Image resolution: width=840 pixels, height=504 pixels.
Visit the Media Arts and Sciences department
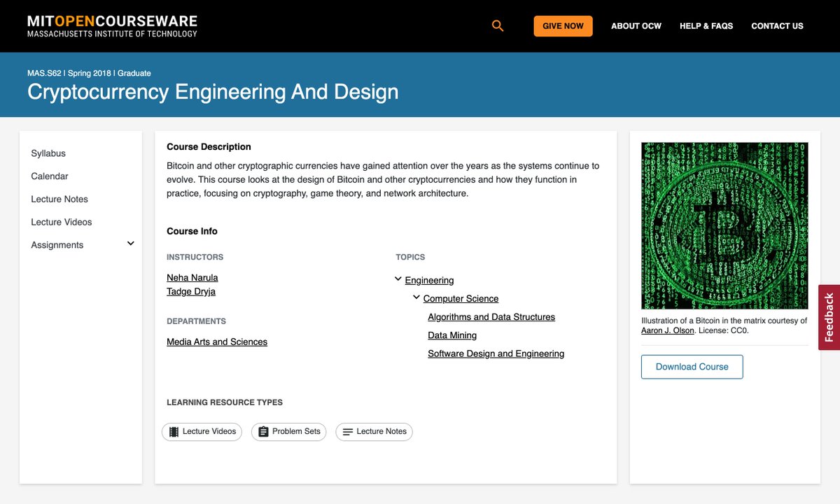[217, 342]
